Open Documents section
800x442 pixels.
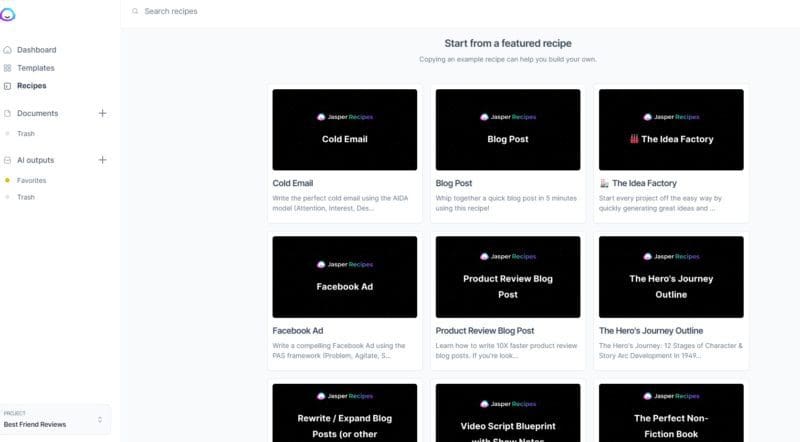pyautogui.click(x=38, y=113)
